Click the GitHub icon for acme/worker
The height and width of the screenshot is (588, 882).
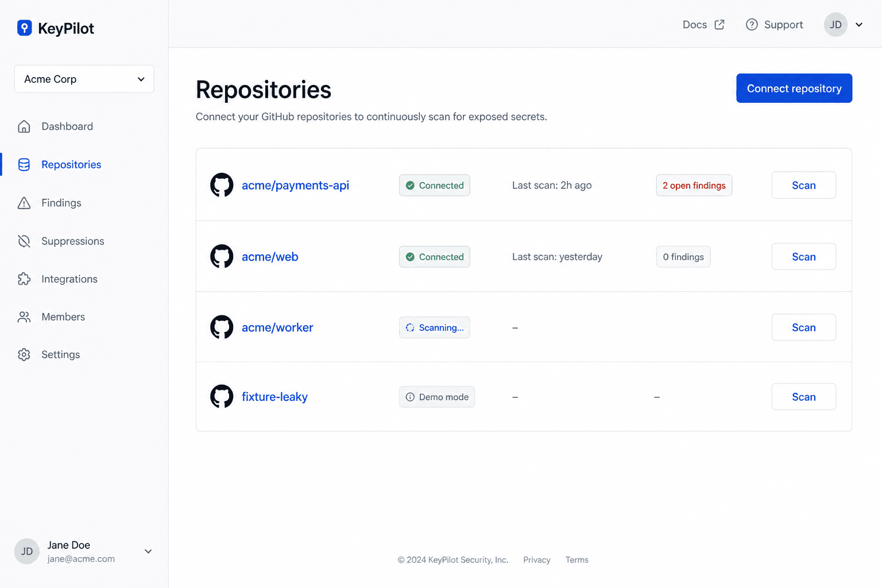(222, 327)
